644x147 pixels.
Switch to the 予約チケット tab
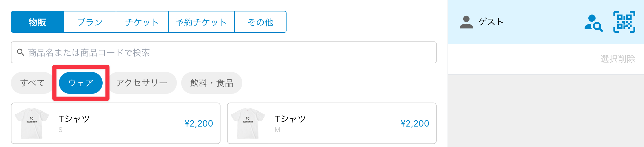[201, 22]
